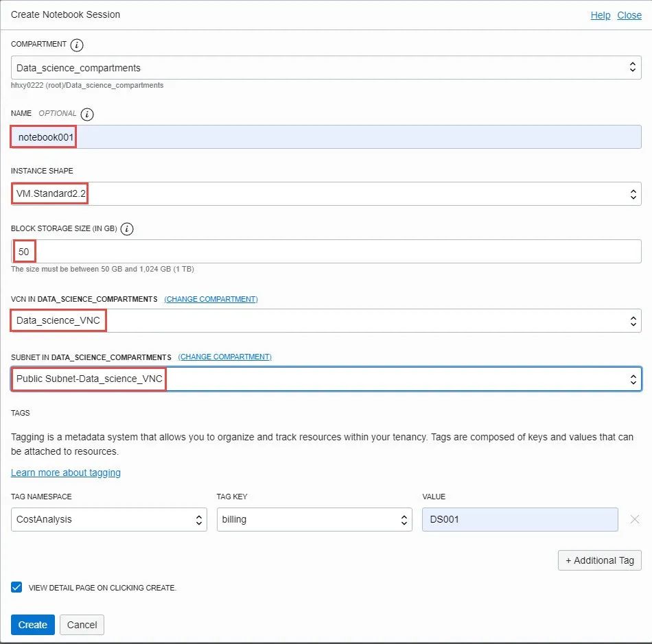Click Change Compartment link for VCN
The height and width of the screenshot is (644, 652).
[x=211, y=300]
